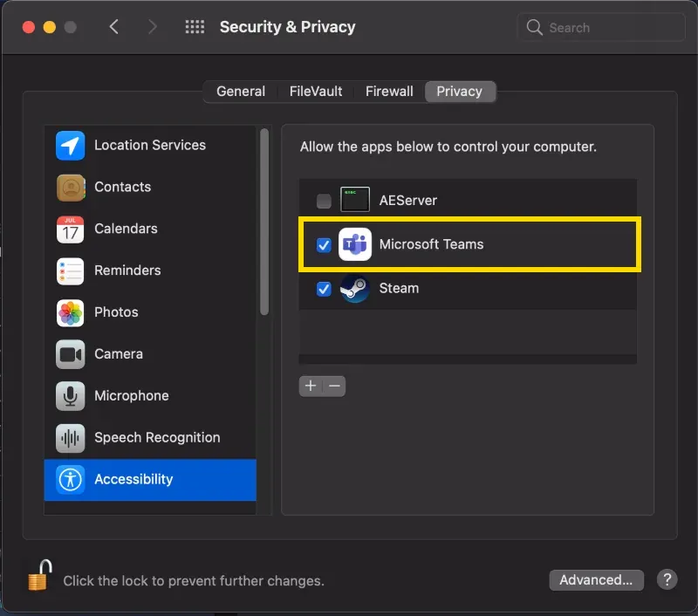Switch to the Firewall tab
This screenshot has height=616, width=698.
point(389,92)
